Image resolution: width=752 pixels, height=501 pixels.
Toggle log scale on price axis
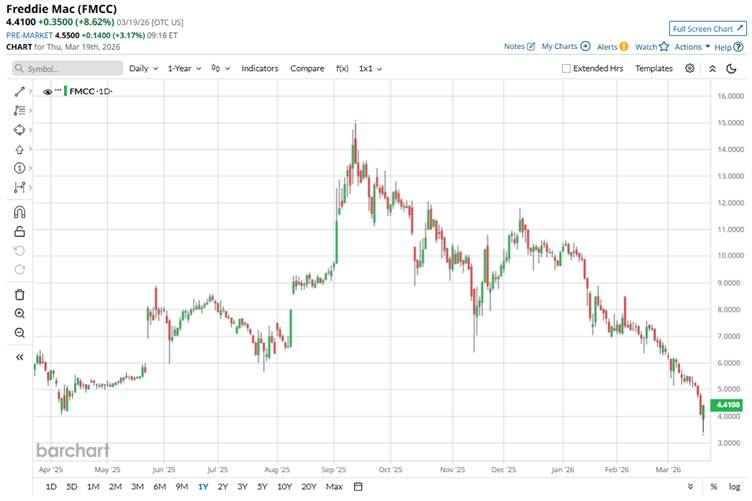pos(735,486)
